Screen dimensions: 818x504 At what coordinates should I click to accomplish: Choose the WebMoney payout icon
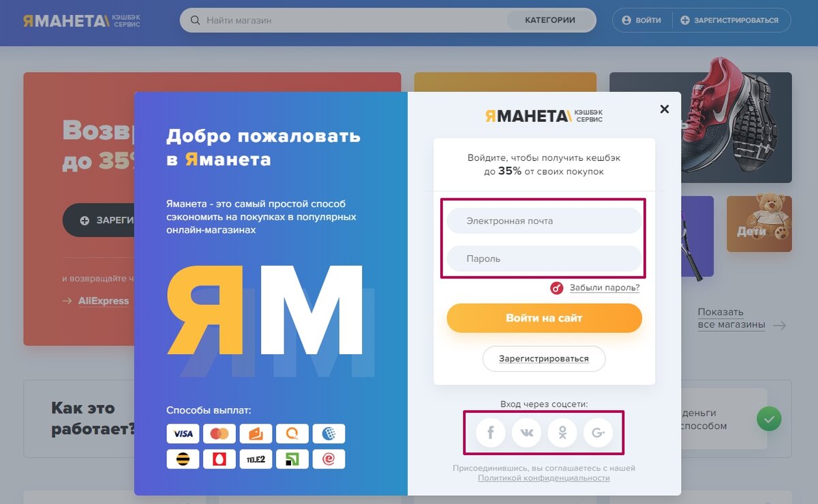[x=329, y=434]
